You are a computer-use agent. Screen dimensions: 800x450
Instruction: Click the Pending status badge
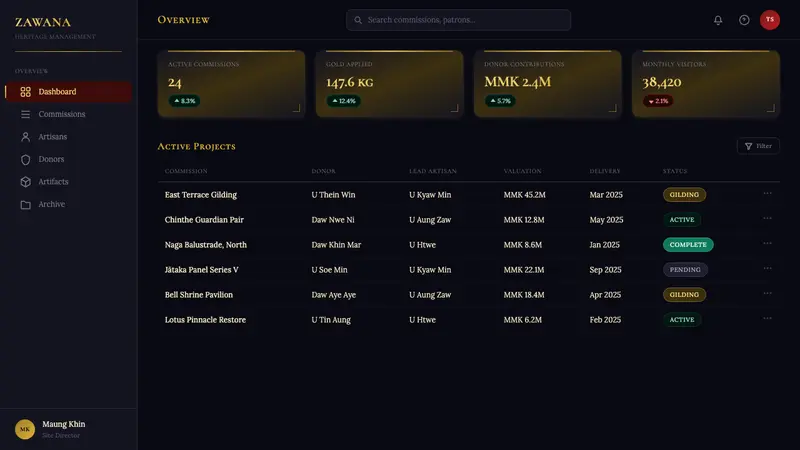[685, 269]
